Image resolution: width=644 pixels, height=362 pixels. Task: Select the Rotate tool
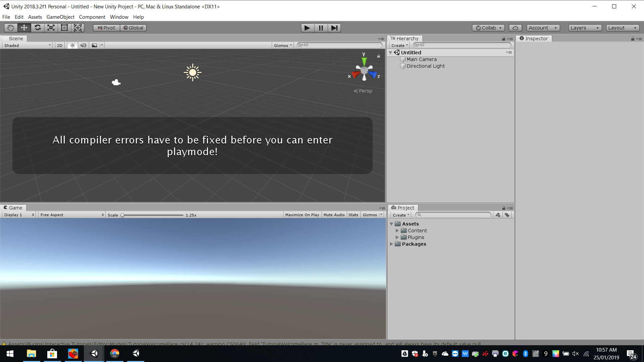(37, 28)
